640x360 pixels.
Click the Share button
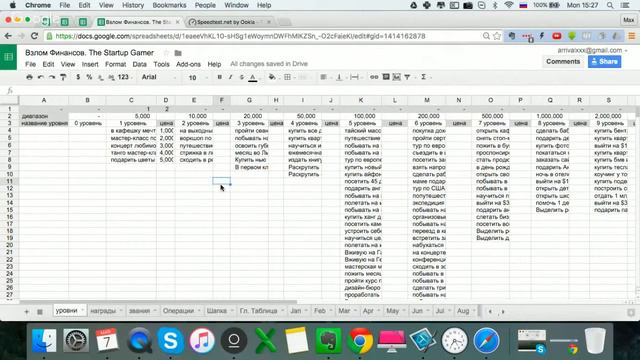pos(604,62)
